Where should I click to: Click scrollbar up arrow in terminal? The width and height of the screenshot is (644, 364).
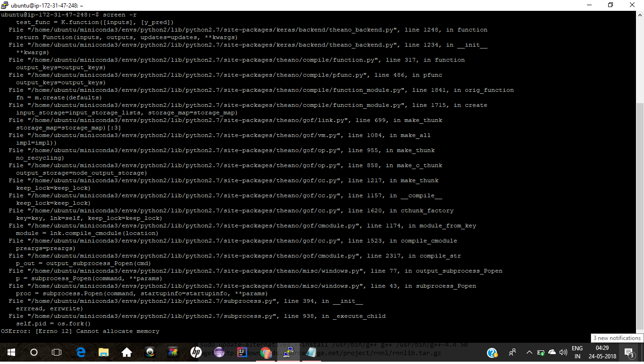pyautogui.click(x=640, y=15)
